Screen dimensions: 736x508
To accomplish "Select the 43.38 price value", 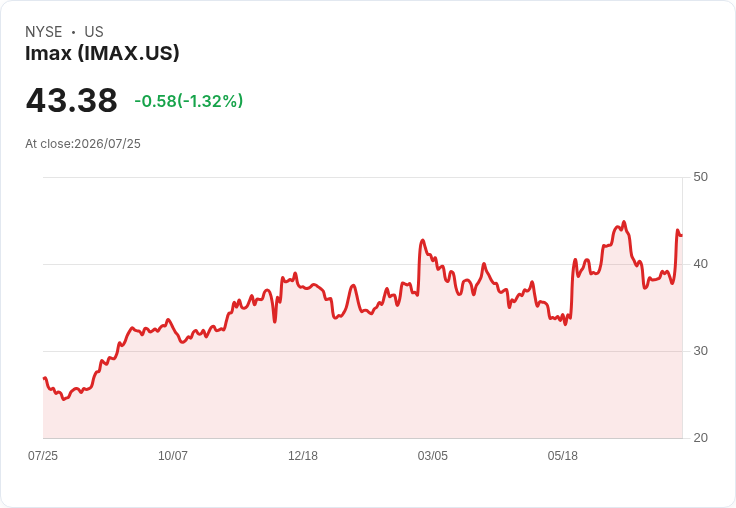I will tap(71, 100).
